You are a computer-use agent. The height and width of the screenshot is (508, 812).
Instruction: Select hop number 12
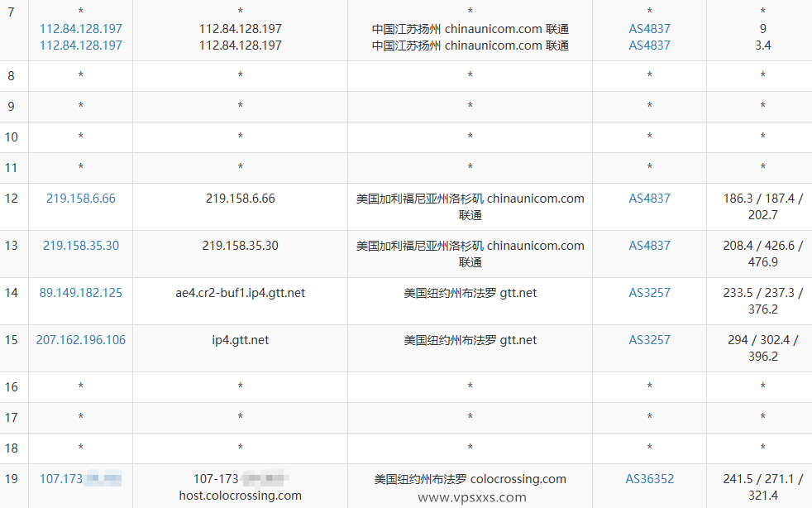click(x=11, y=199)
